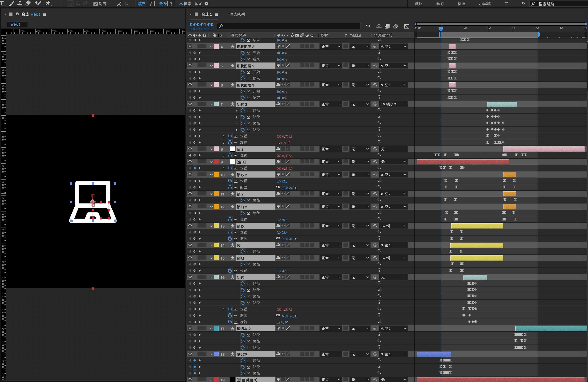
Task: Toggle the 对齐 snapping checkbox
Action: (96, 4)
